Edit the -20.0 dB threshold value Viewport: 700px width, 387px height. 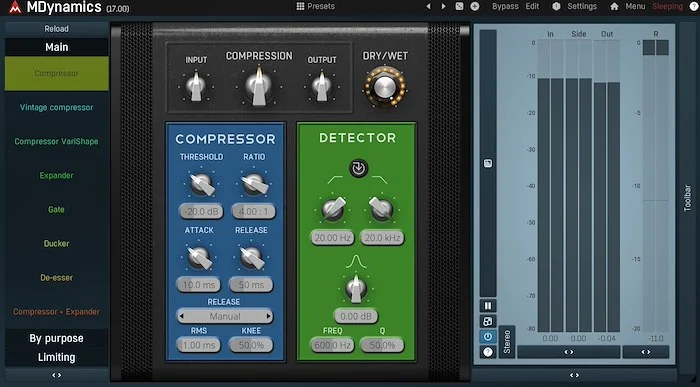pos(201,211)
